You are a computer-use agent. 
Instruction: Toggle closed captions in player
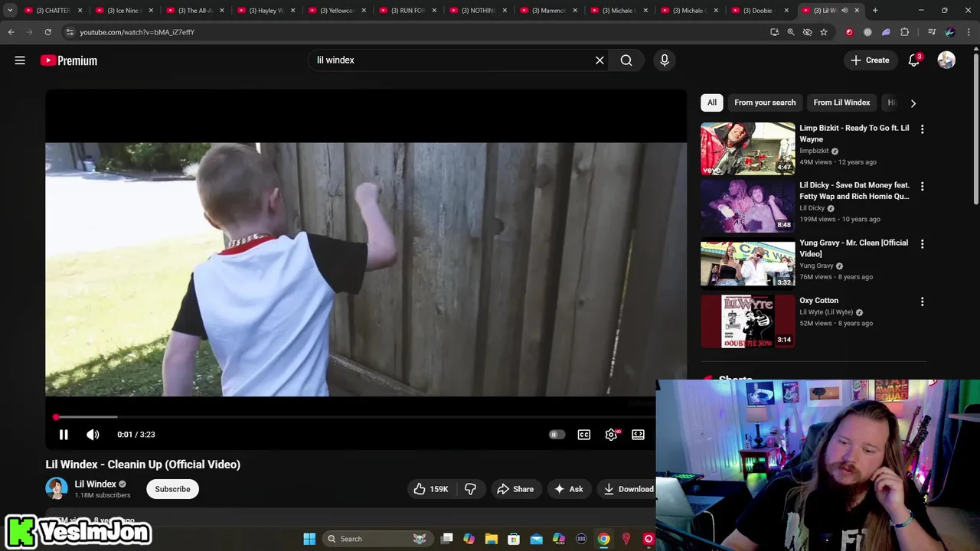pos(584,435)
